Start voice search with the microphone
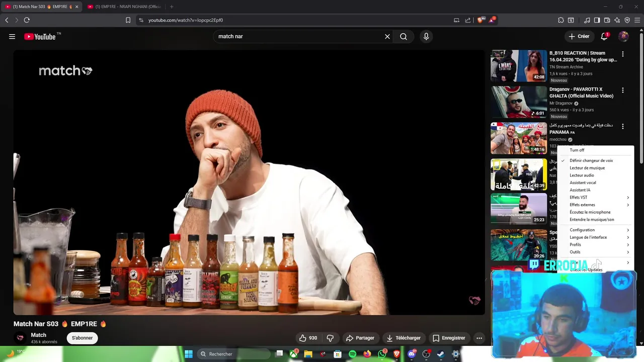The width and height of the screenshot is (644, 362). coord(426,36)
